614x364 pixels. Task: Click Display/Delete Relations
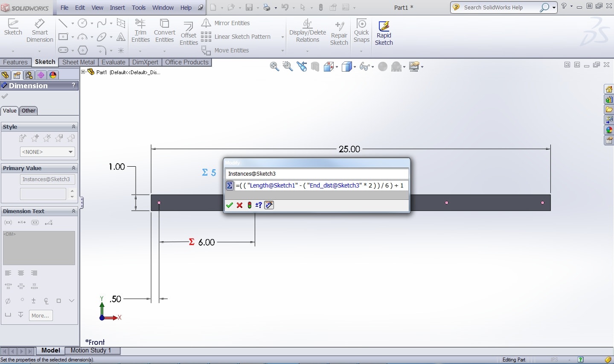(307, 31)
